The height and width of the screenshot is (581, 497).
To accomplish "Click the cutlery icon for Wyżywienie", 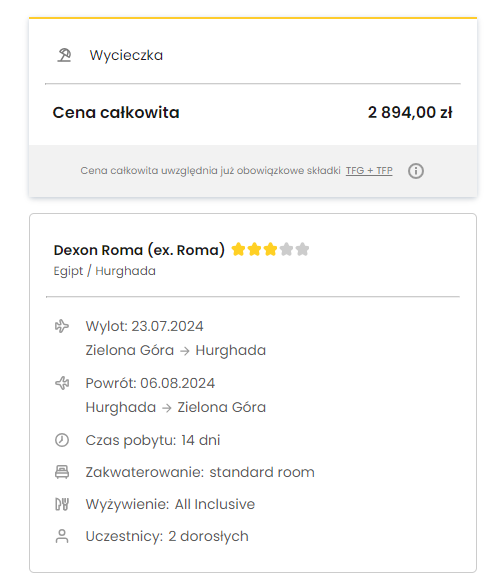I will 62,504.
